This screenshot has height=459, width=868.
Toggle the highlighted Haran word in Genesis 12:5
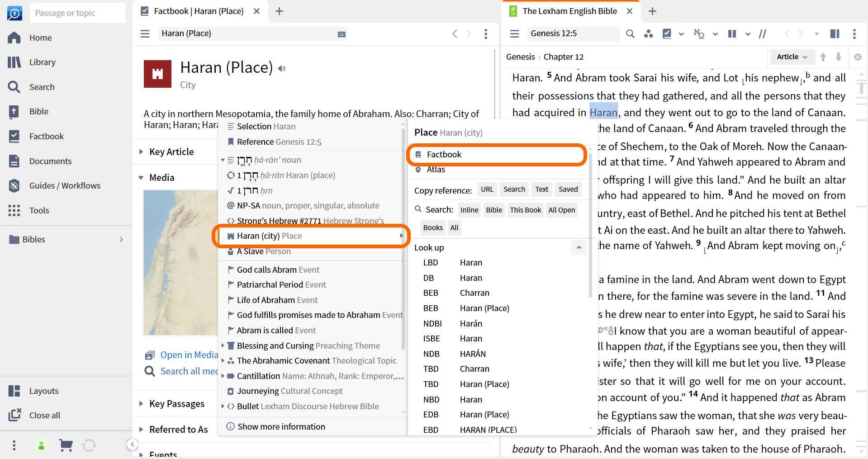603,112
